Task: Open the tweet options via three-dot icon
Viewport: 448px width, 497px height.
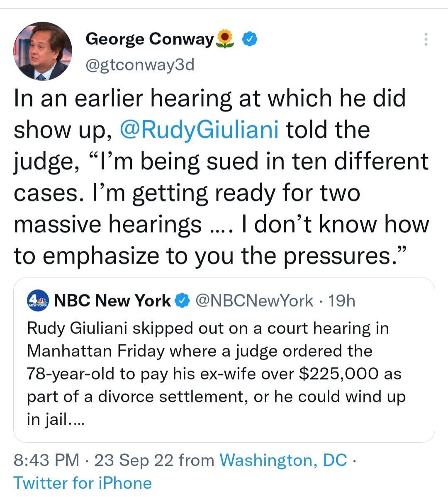Action: [426, 39]
